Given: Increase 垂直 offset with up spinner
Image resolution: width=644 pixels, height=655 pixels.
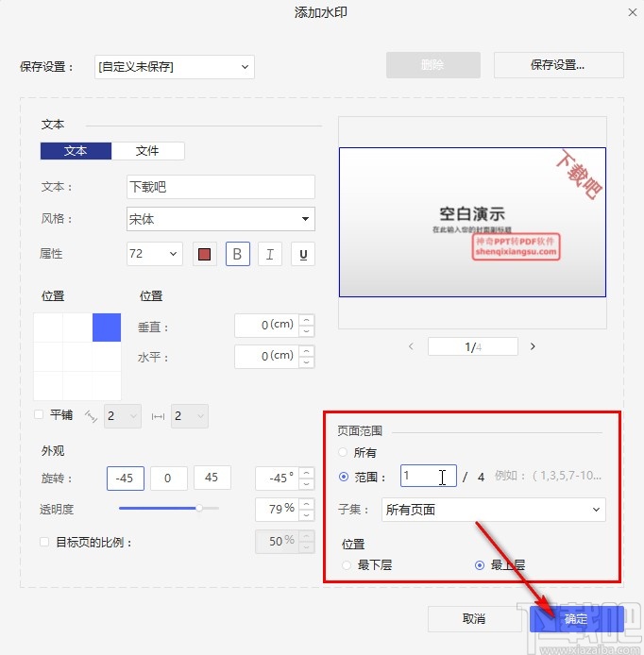Looking at the screenshot, I should tap(307, 320).
